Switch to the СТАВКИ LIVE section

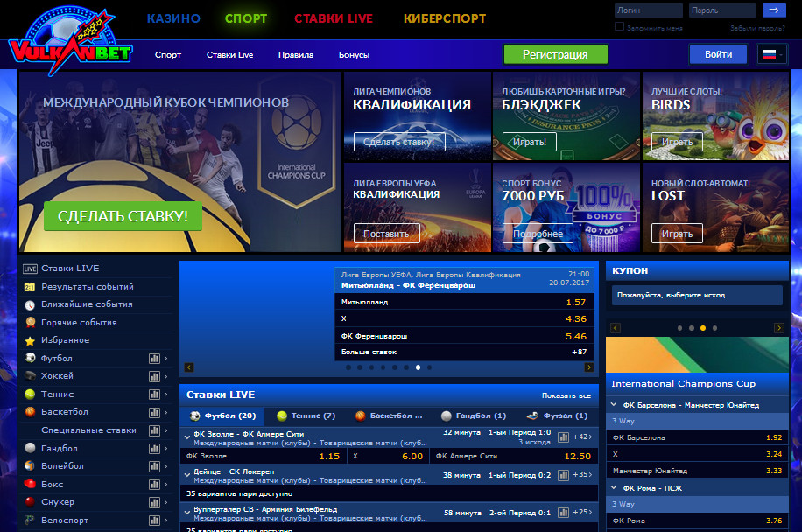tap(334, 18)
